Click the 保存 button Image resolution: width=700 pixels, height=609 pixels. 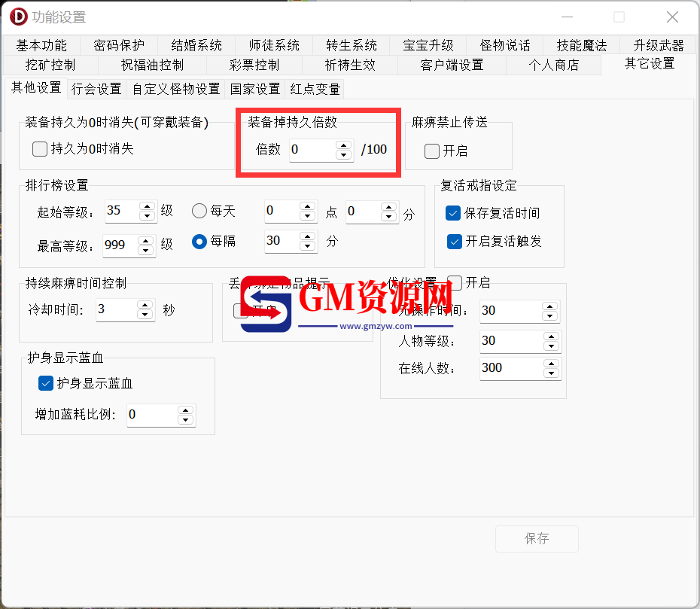coord(537,538)
